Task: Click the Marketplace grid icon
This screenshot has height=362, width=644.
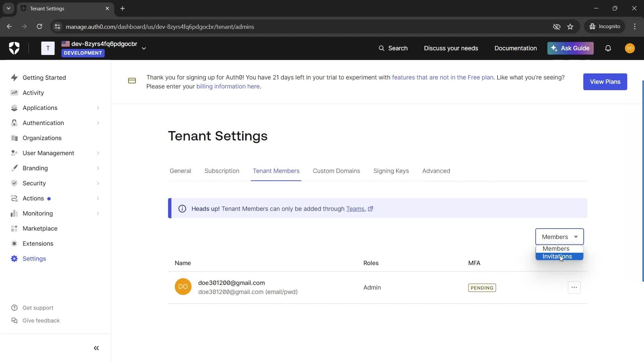Action: (x=14, y=229)
